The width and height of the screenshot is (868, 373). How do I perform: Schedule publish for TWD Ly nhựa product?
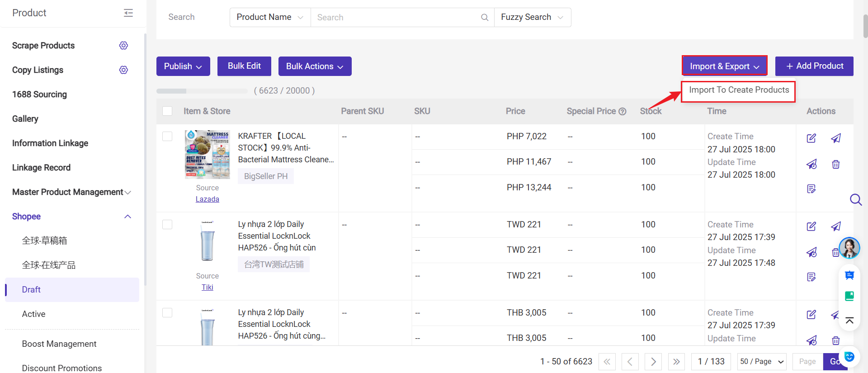coord(811,252)
